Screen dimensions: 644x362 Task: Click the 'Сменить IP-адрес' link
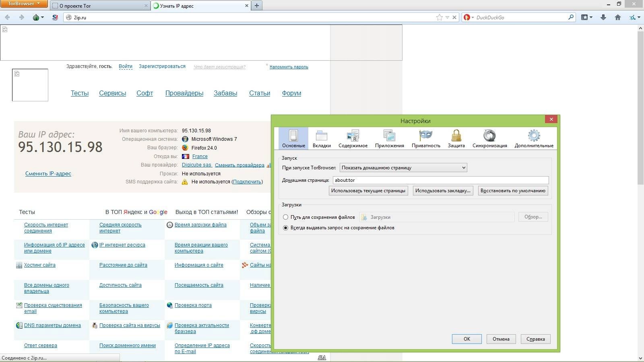point(48,173)
